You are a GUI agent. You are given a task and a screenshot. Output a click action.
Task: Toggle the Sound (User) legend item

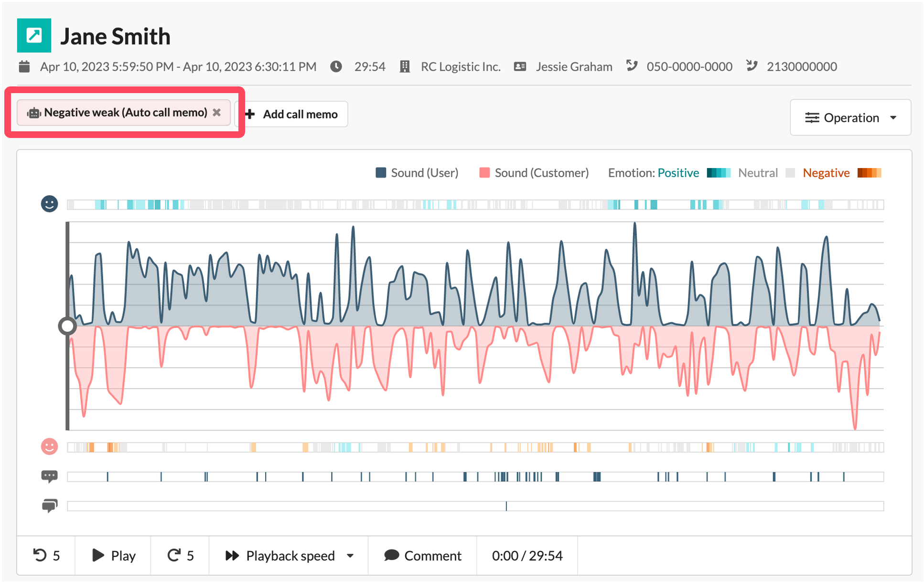[x=417, y=173]
